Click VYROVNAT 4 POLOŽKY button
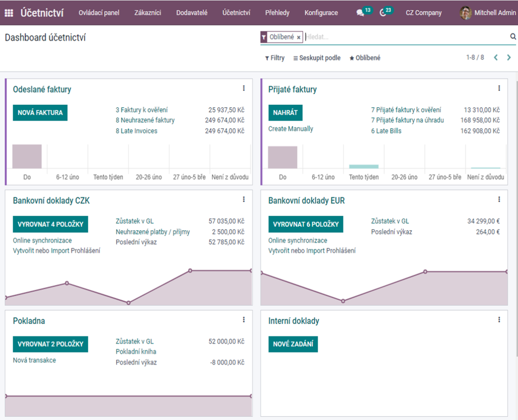 tap(51, 224)
